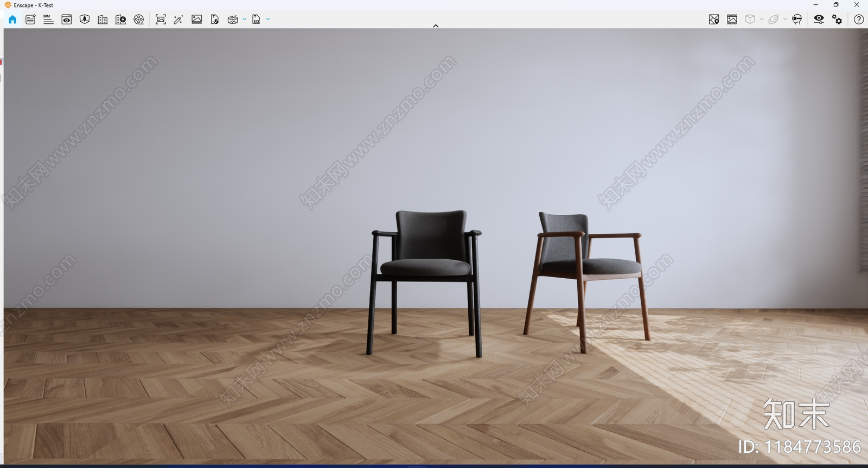Collapse the toolbar with the chevron arrow

point(436,25)
